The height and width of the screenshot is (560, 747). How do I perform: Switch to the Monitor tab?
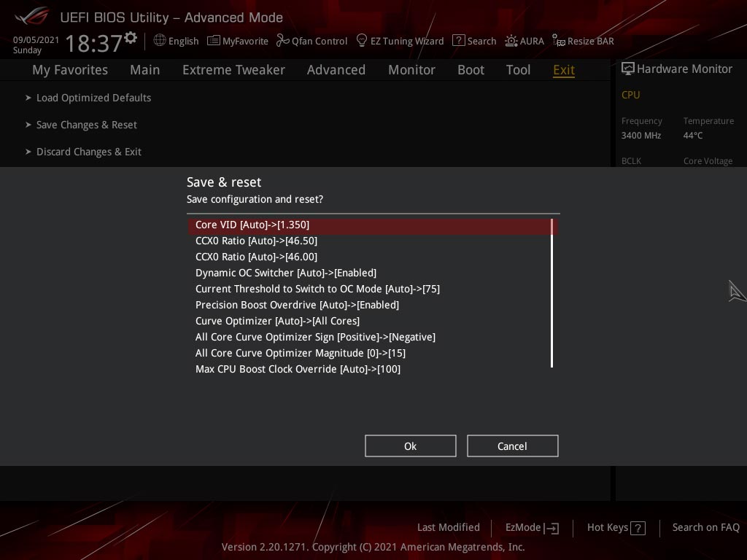point(411,70)
